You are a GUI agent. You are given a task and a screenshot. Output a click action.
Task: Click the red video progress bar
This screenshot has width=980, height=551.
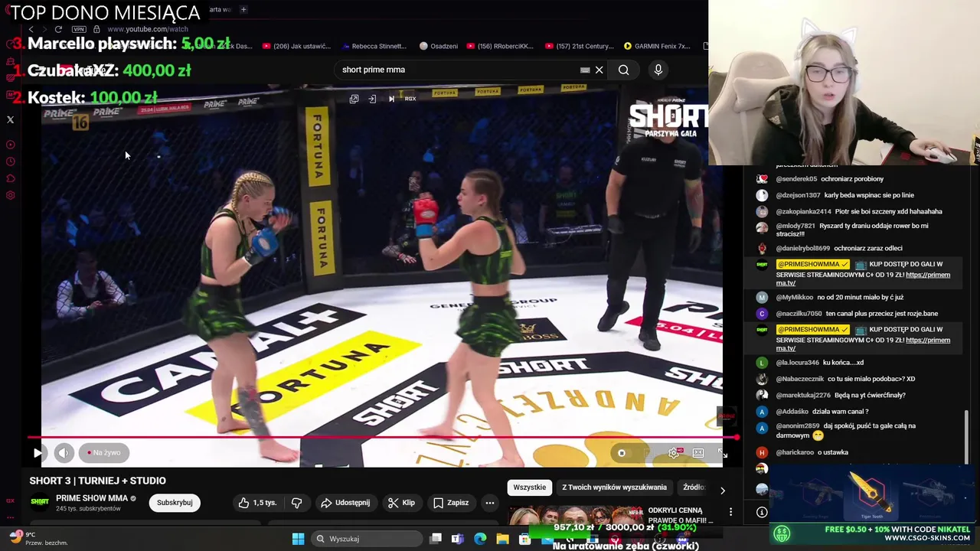coord(382,438)
